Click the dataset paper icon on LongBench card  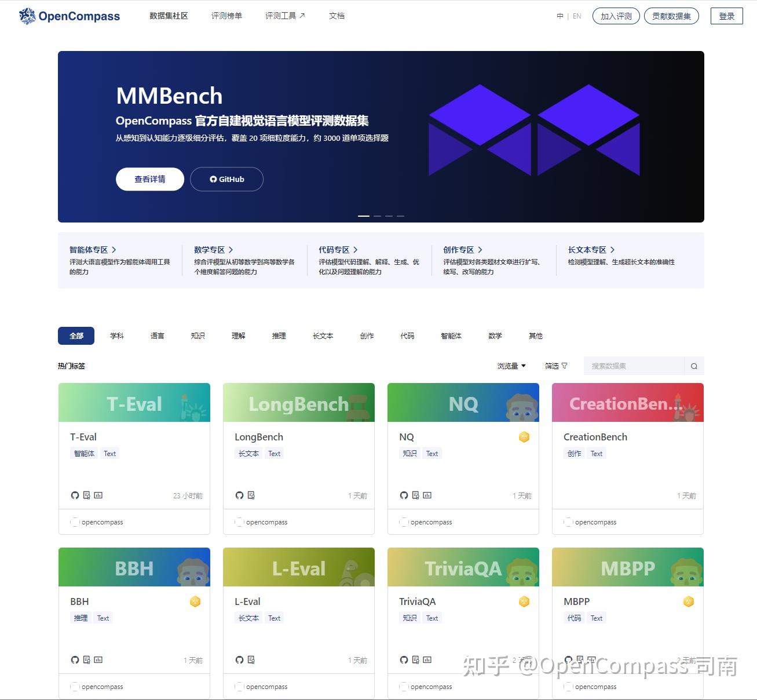click(x=251, y=495)
